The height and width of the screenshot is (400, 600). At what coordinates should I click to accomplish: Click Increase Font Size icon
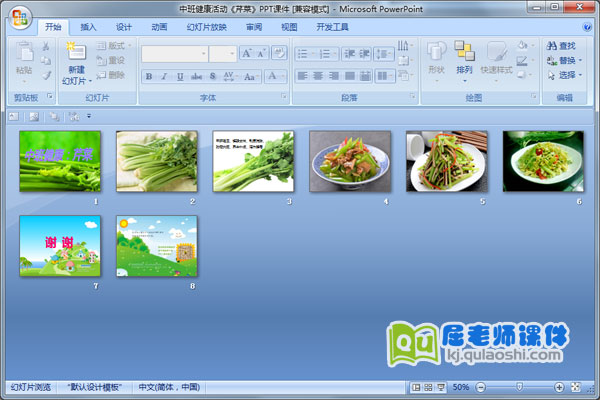[x=247, y=53]
